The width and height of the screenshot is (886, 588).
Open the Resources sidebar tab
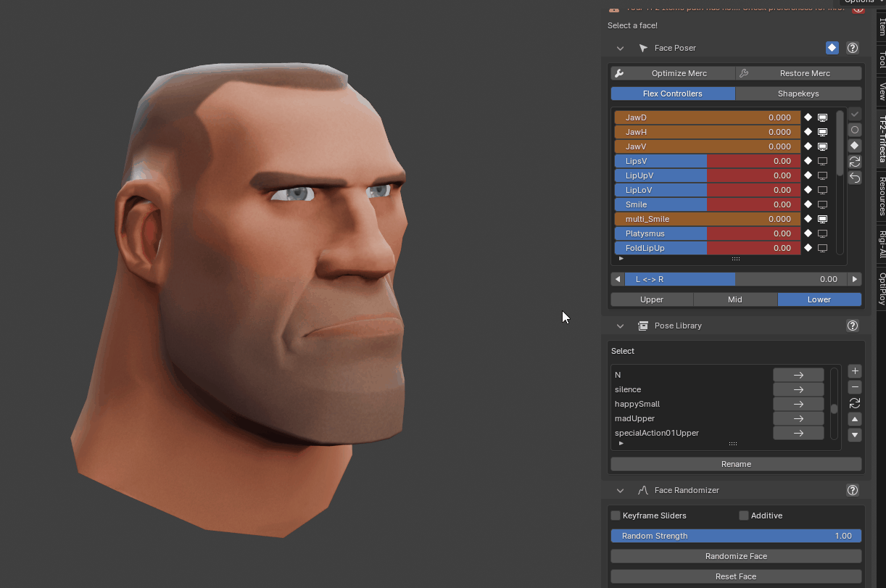tap(882, 196)
